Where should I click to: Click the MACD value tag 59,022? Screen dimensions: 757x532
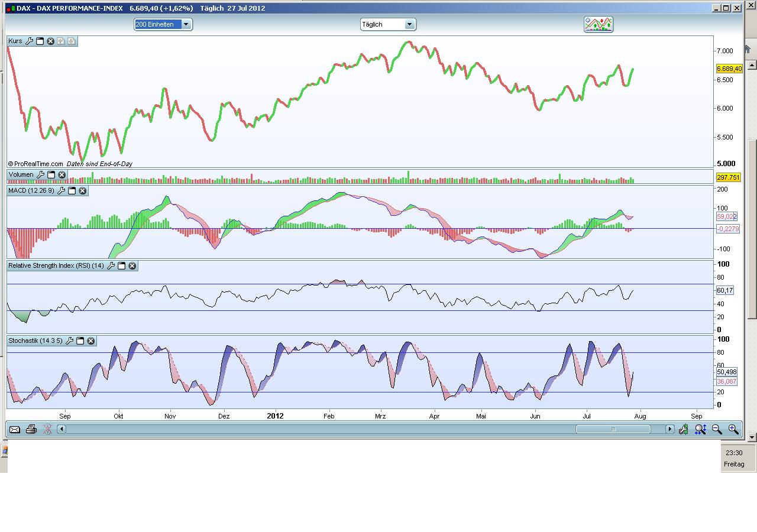click(x=727, y=217)
